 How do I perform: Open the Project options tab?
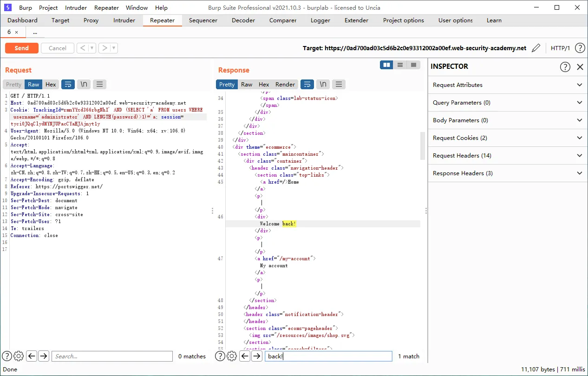(x=403, y=20)
